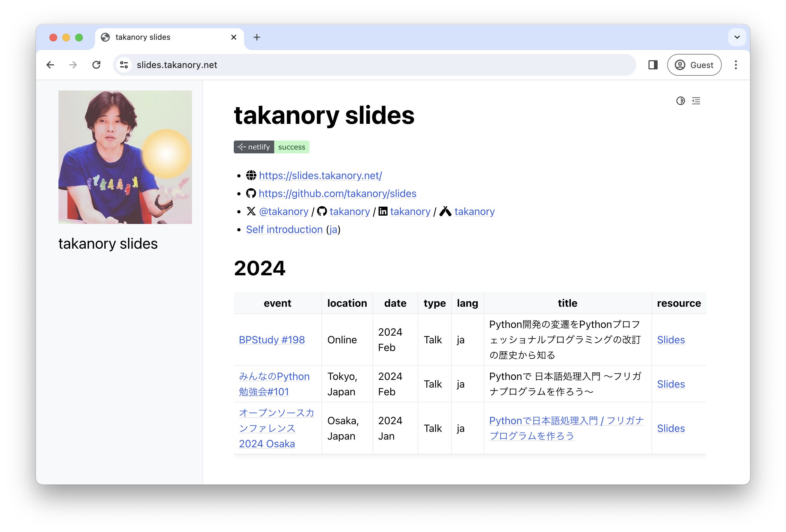Image resolution: width=786 pixels, height=532 pixels.
Task: Click the Guest profile button
Action: pyautogui.click(x=694, y=64)
